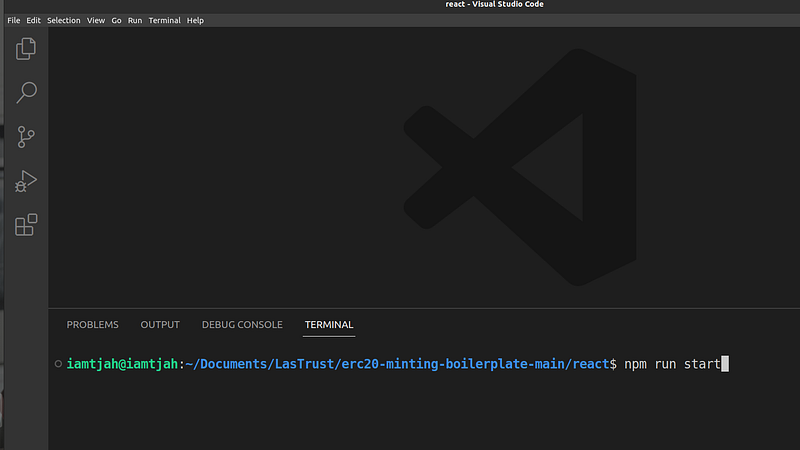Select the TERMINAL panel tab

click(x=329, y=325)
